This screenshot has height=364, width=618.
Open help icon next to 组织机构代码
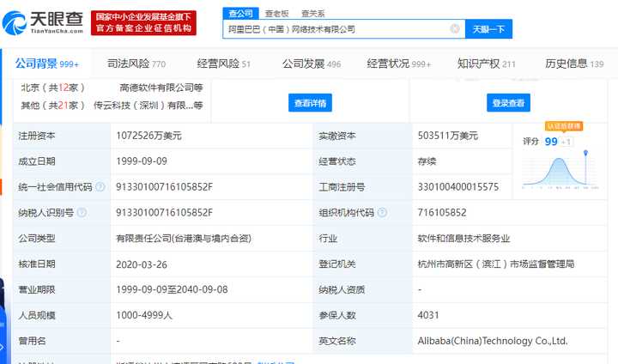382,213
